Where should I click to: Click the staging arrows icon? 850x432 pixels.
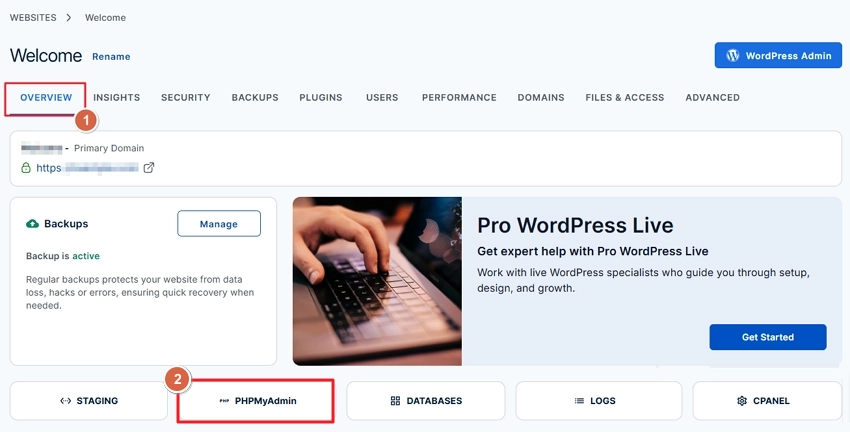[x=65, y=401]
